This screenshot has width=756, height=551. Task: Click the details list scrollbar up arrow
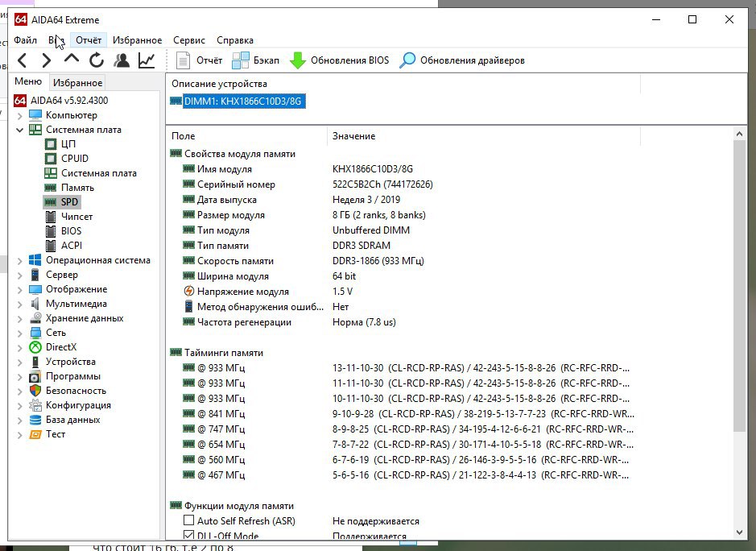(x=740, y=135)
